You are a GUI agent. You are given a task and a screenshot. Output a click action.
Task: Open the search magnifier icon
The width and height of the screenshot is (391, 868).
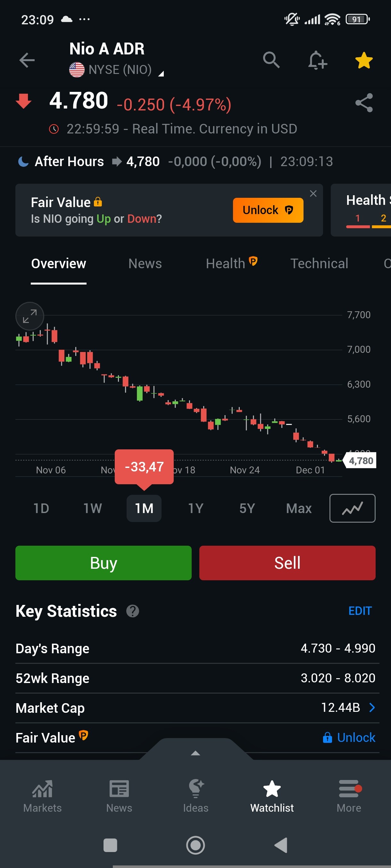click(x=271, y=60)
